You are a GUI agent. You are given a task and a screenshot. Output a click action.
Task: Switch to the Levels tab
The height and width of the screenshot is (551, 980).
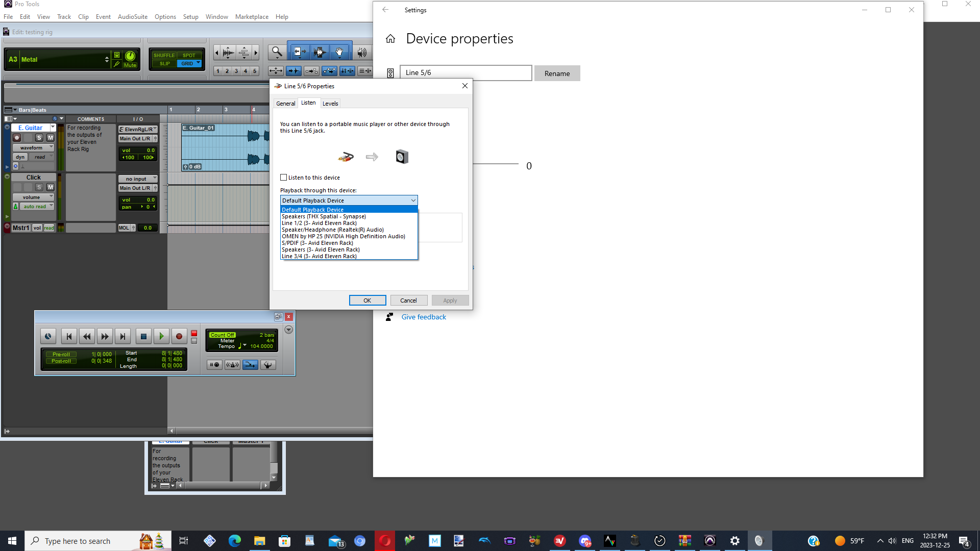point(330,104)
